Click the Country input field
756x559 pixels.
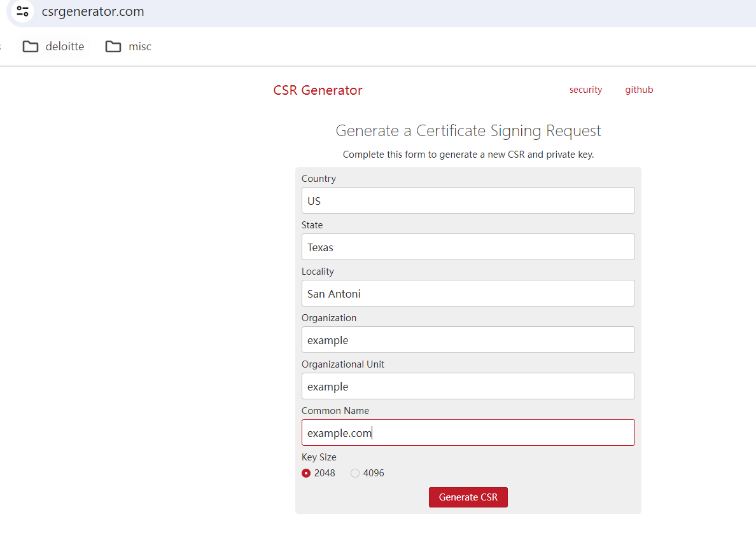[x=468, y=200]
